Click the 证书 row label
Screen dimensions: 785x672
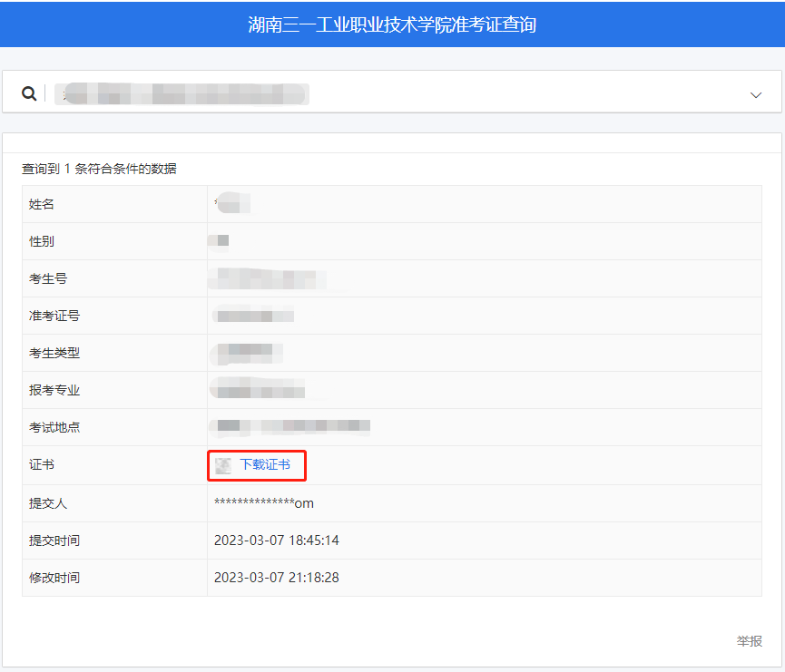[x=42, y=464]
